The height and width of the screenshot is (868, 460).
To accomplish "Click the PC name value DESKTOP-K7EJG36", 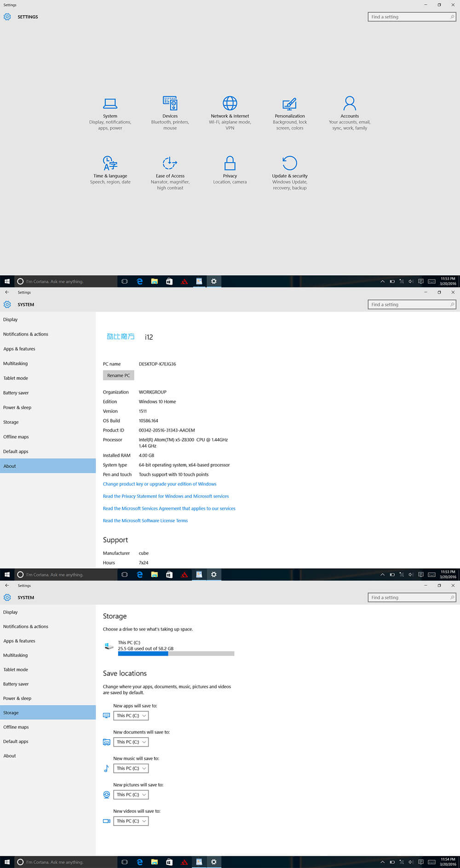I will pos(157,364).
